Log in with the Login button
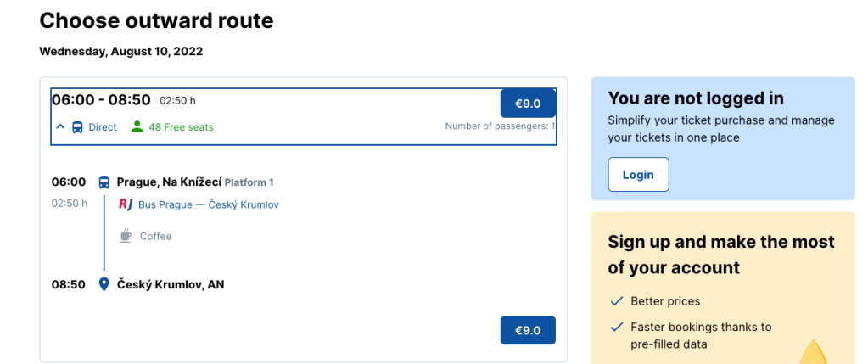 tap(638, 175)
